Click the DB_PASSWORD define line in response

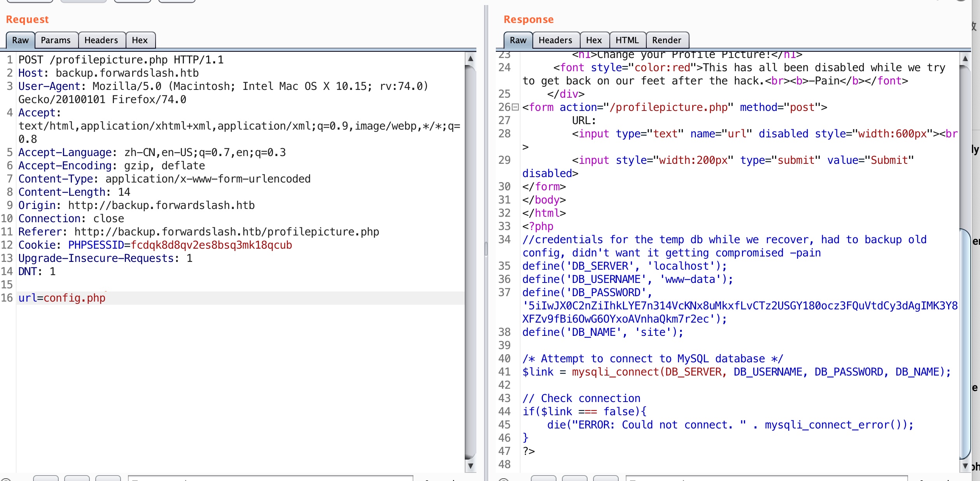(x=587, y=293)
